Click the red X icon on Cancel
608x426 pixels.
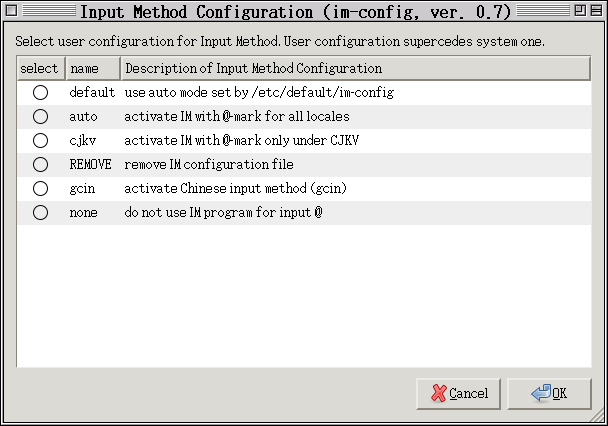(437, 393)
